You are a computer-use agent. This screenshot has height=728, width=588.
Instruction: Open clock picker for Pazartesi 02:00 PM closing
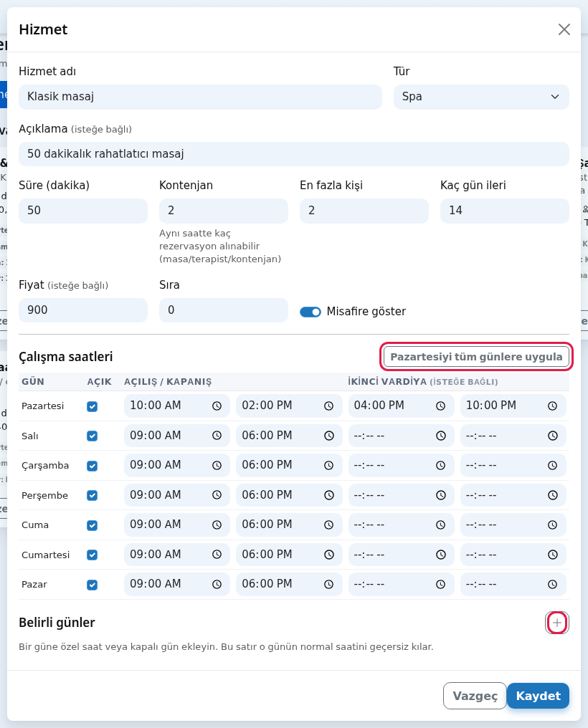[329, 406]
